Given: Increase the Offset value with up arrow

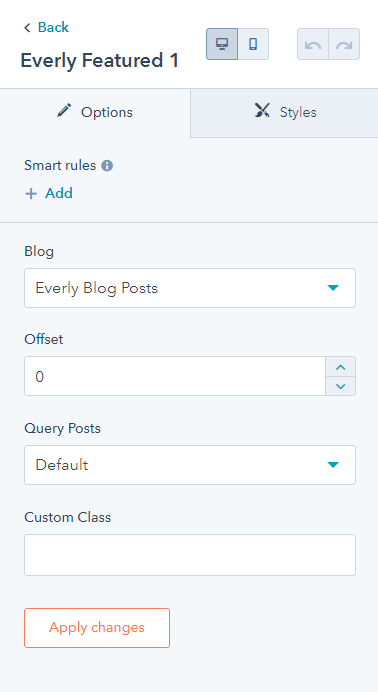Looking at the screenshot, I should [x=340, y=367].
